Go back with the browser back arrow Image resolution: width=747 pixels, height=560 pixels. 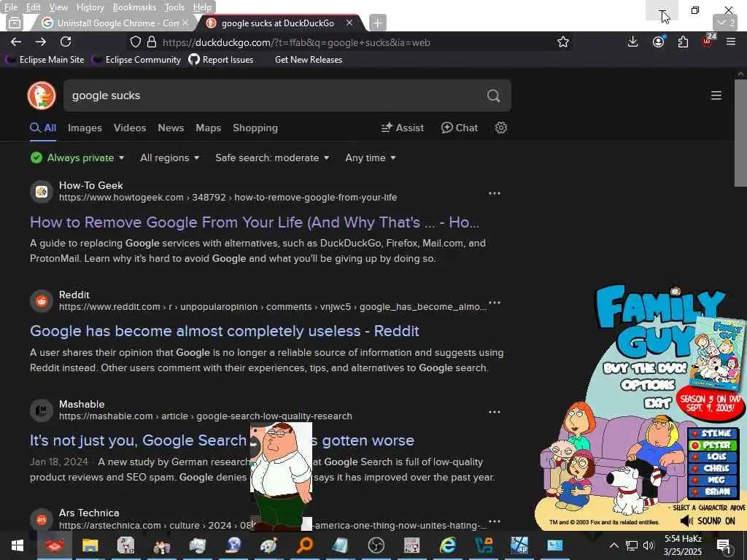click(x=16, y=42)
